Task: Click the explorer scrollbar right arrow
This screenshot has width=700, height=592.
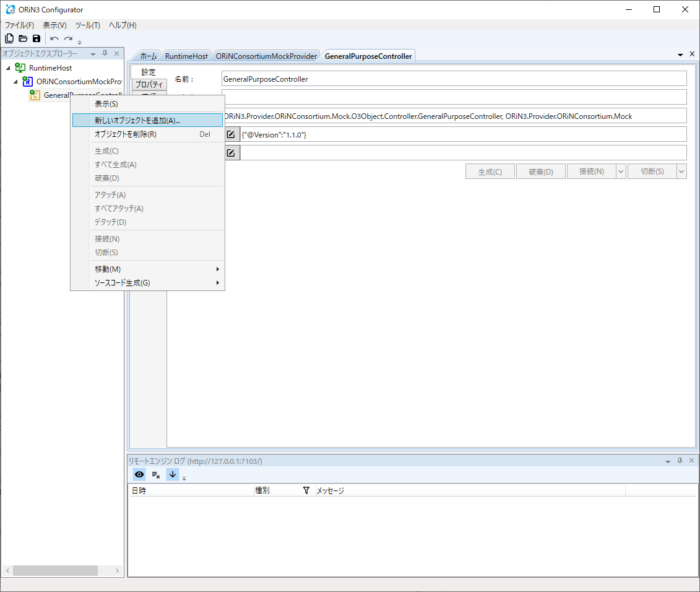Action: click(117, 570)
